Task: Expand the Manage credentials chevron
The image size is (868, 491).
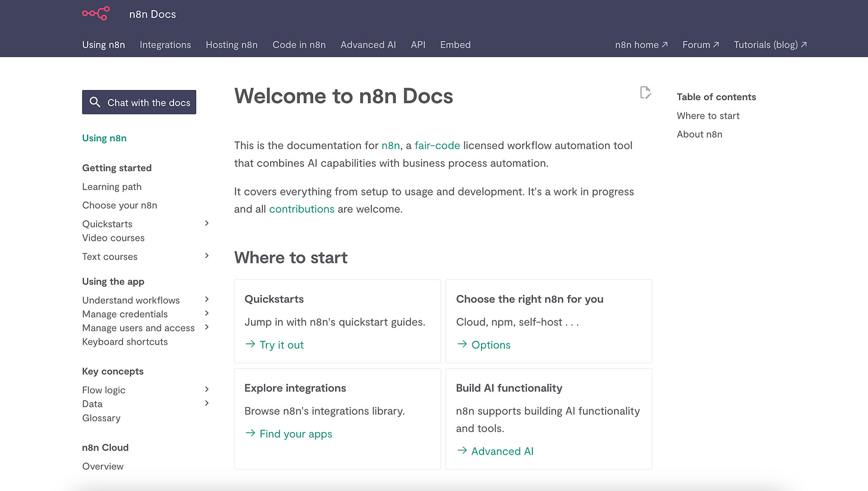Action: tap(207, 313)
